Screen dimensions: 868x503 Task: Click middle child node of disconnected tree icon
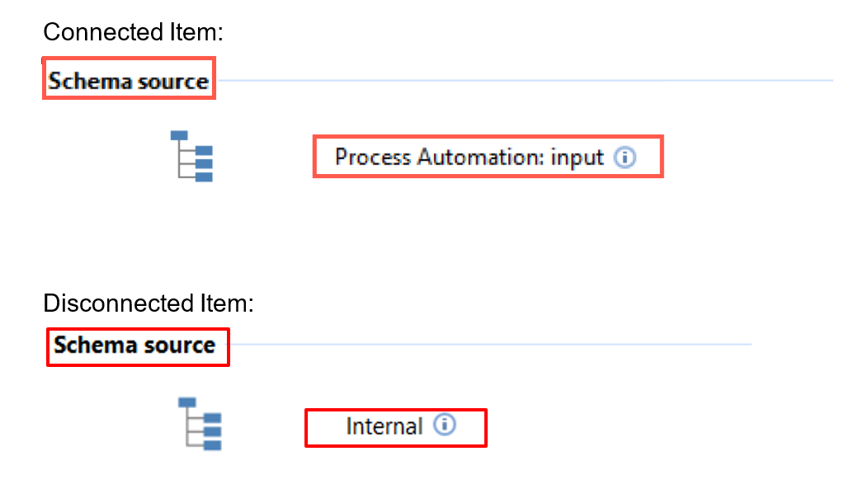click(213, 431)
